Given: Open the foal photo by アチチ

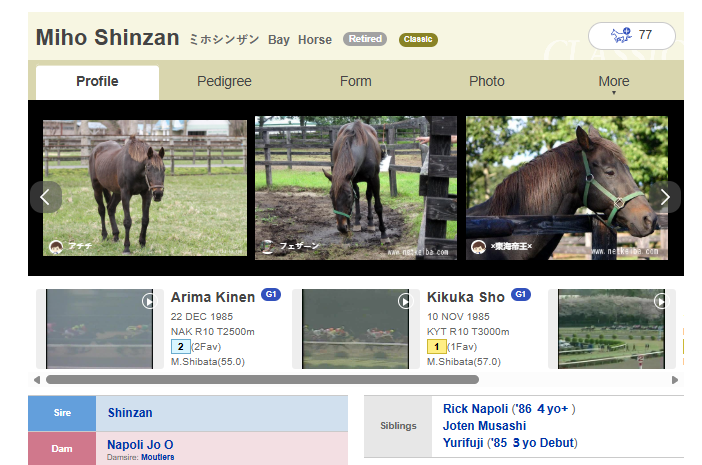Looking at the screenshot, I should tap(145, 188).
